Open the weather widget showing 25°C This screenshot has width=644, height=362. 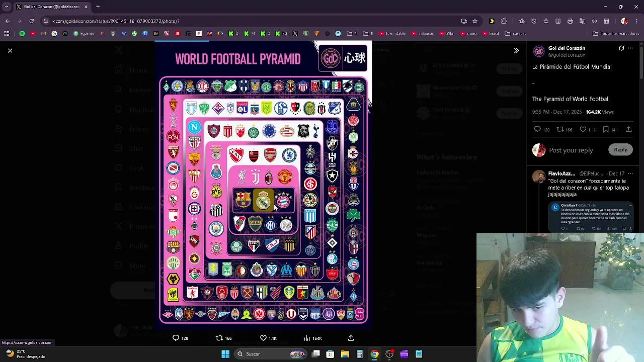coord(25,354)
